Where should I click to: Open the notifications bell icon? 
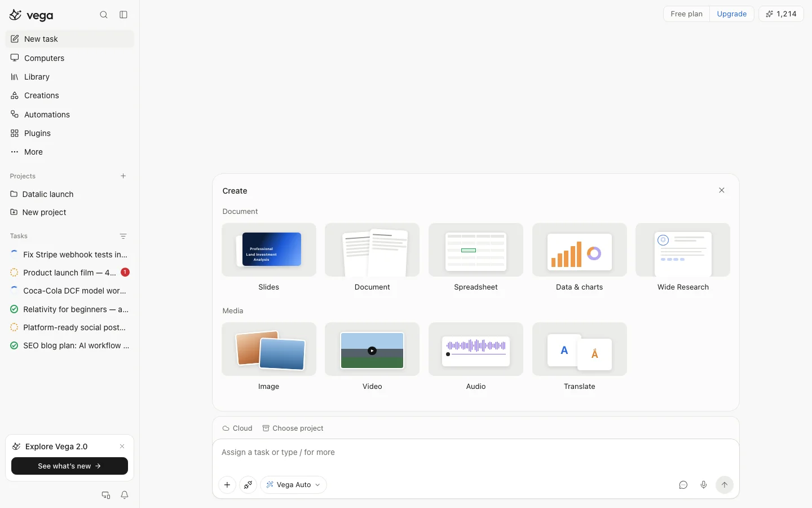(x=125, y=495)
